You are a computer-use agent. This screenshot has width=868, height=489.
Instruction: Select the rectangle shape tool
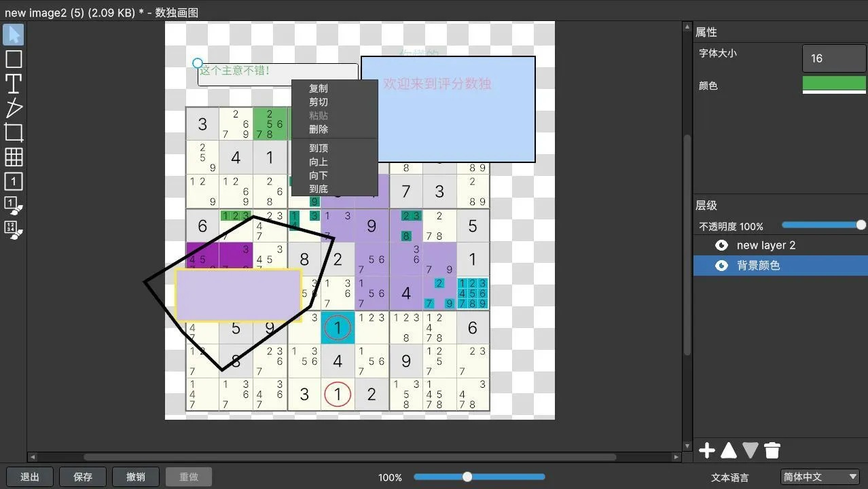tap(14, 59)
